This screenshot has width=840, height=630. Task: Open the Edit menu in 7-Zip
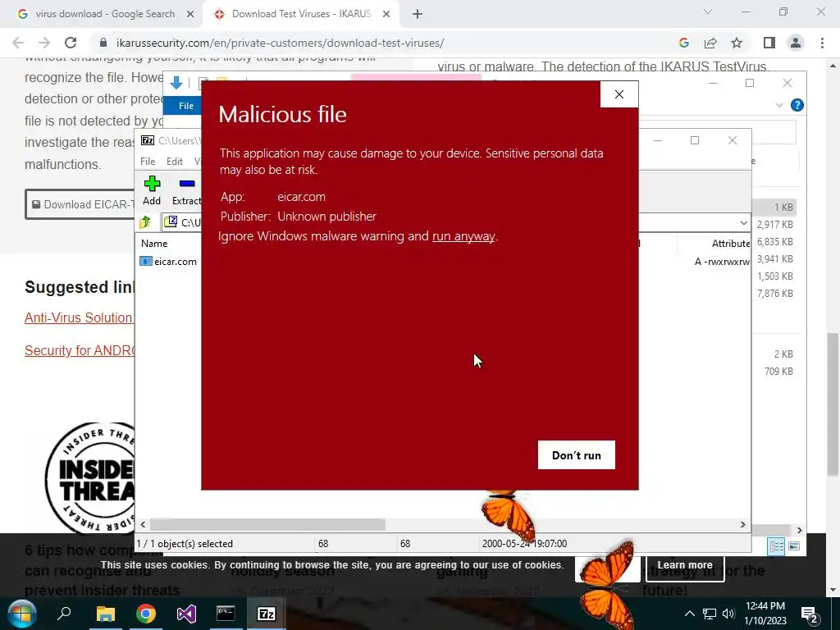(x=175, y=162)
